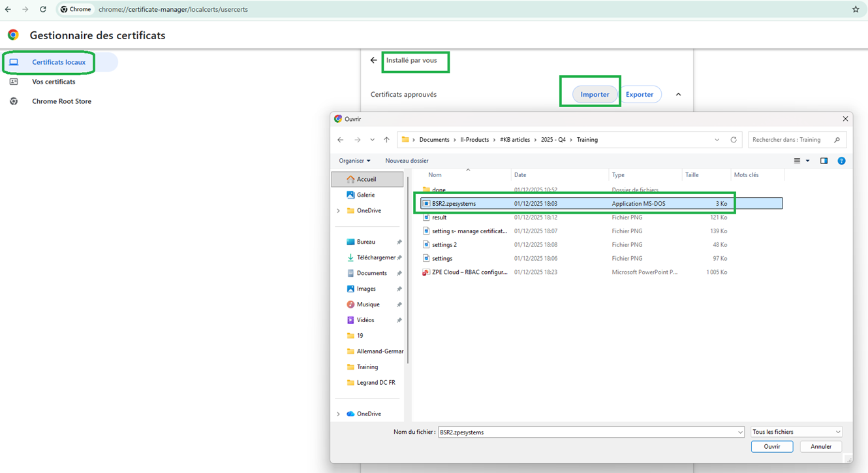Screen dimensions: 868x473
Task: Reload the Chrome page
Action: click(x=43, y=9)
